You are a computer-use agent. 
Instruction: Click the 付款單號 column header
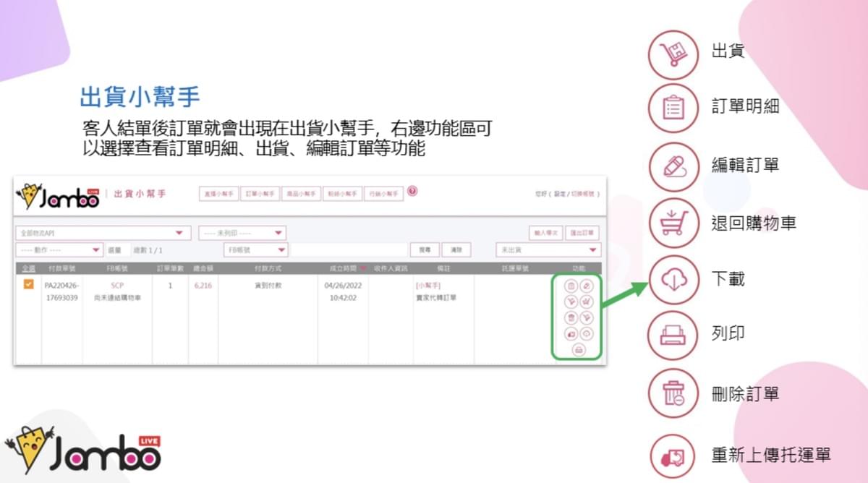(x=61, y=268)
